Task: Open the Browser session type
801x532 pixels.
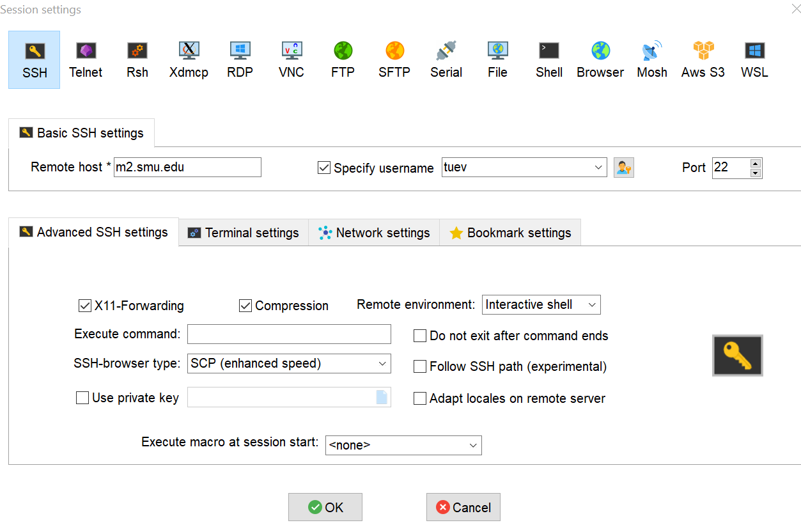Action: coord(600,60)
